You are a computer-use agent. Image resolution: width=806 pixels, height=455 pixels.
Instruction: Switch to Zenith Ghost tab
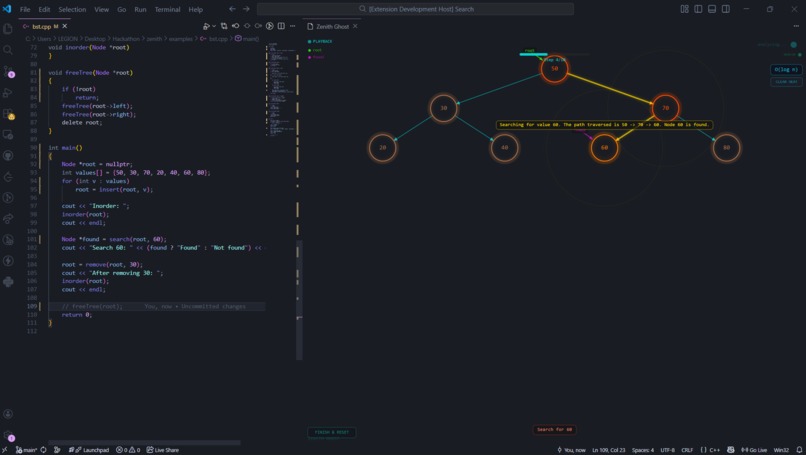click(333, 26)
